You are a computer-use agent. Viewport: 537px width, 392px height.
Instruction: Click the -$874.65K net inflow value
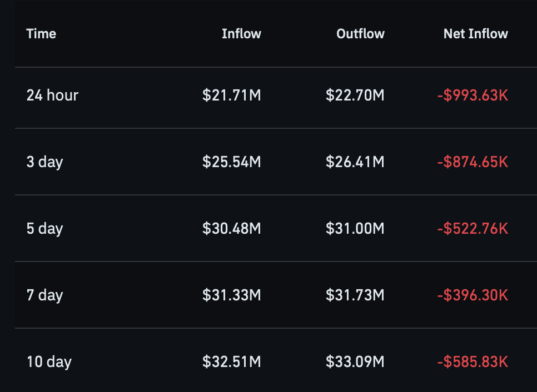tap(473, 162)
